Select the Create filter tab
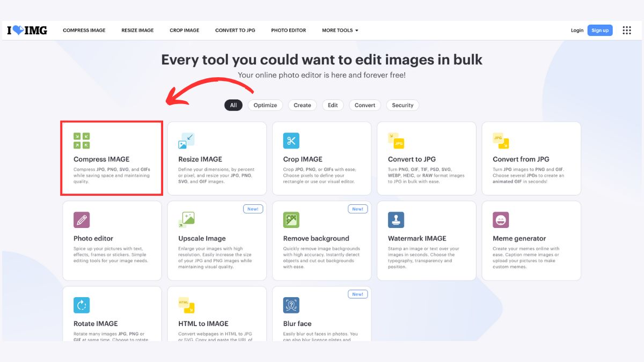 303,105
